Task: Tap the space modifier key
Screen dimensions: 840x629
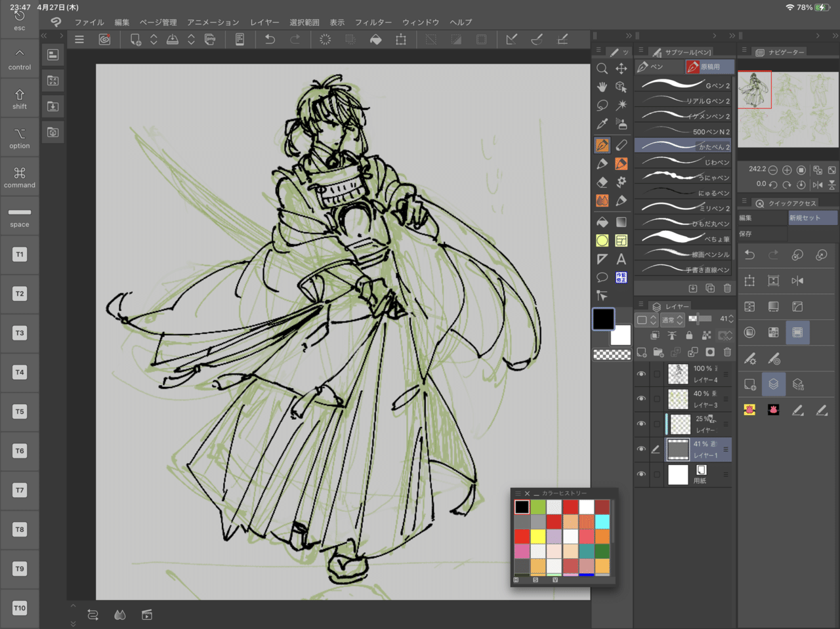Action: (20, 216)
